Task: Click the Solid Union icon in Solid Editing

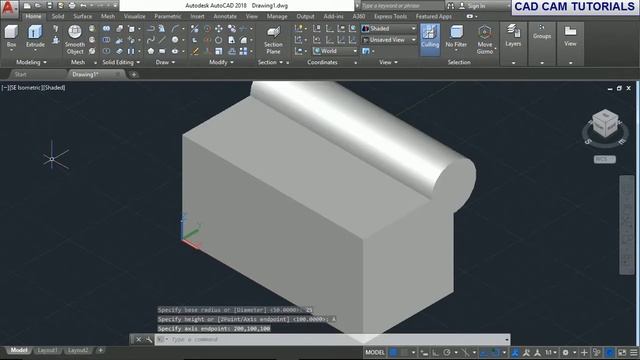Action: pos(107,28)
